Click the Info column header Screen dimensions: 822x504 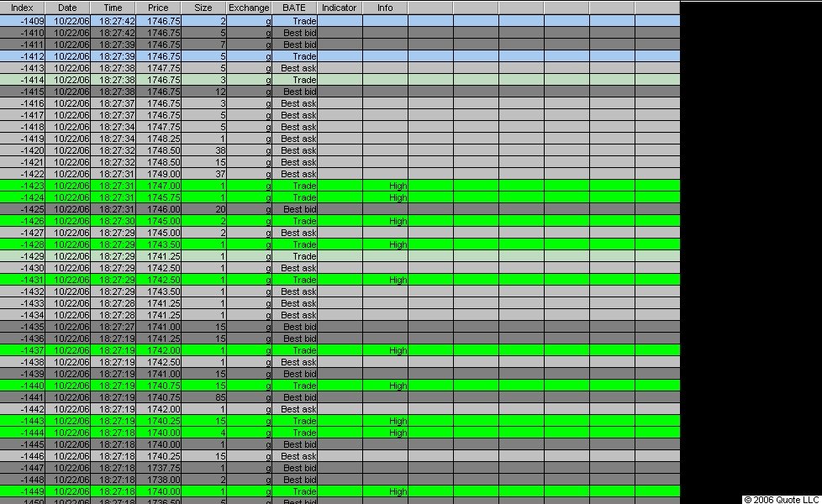tap(385, 8)
